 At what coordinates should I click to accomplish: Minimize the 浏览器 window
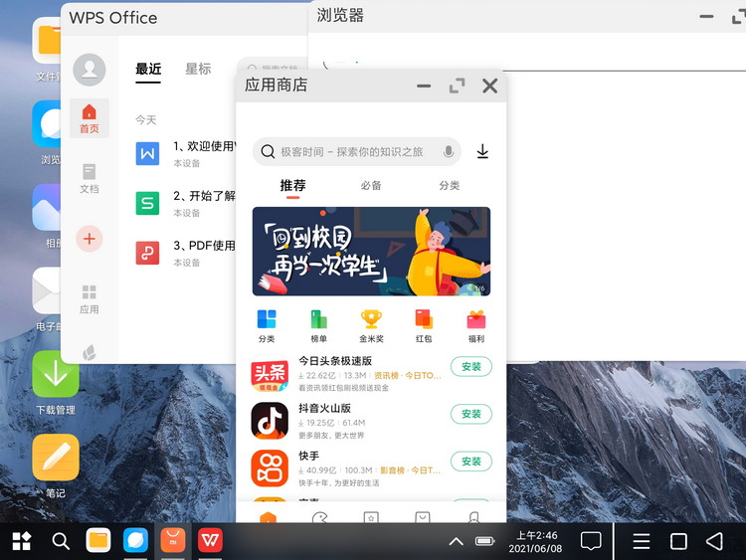pos(706,16)
